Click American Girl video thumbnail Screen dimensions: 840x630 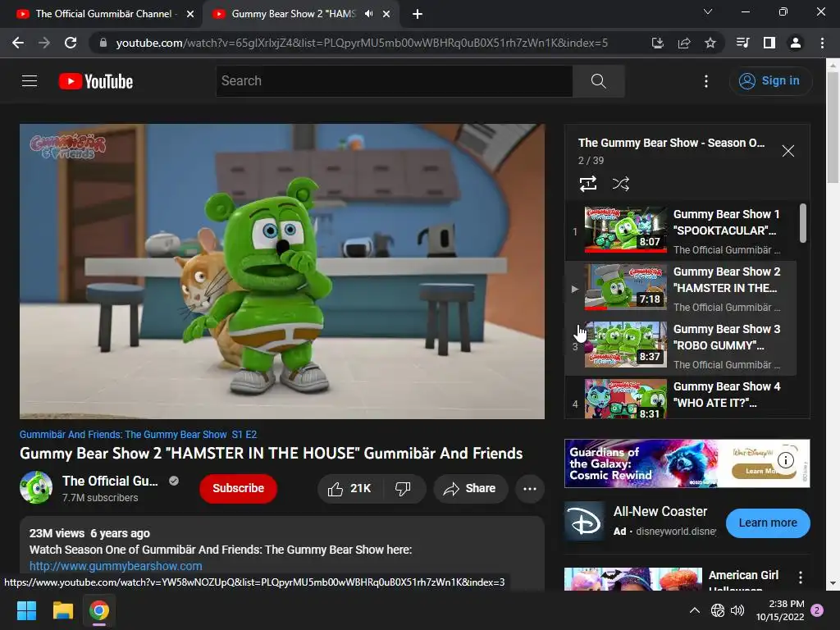tap(633, 579)
